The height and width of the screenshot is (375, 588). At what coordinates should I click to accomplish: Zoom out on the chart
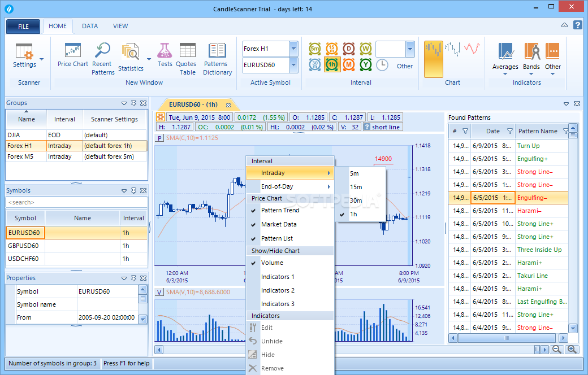coord(557,350)
